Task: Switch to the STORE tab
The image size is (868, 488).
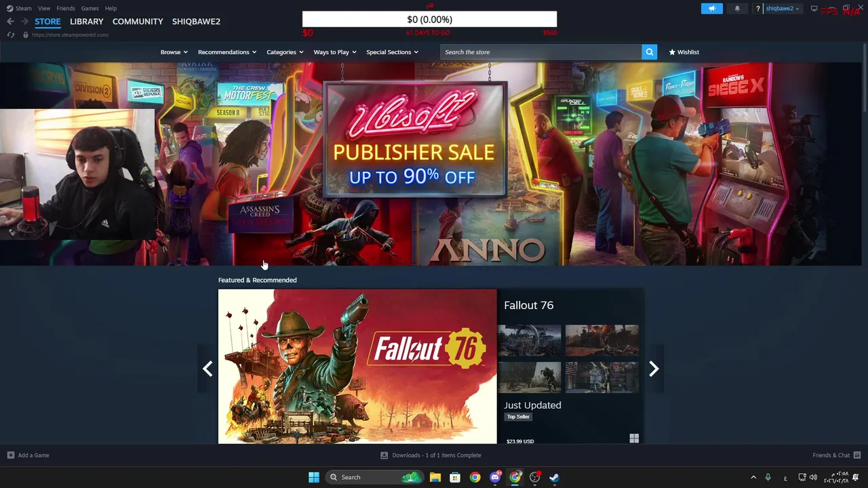Action: click(x=47, y=22)
